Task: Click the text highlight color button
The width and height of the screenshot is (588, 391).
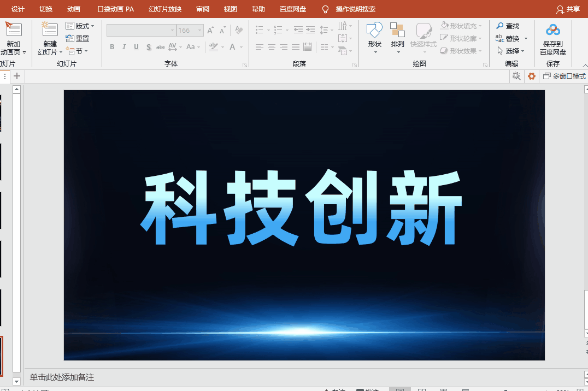Action: pyautogui.click(x=214, y=47)
